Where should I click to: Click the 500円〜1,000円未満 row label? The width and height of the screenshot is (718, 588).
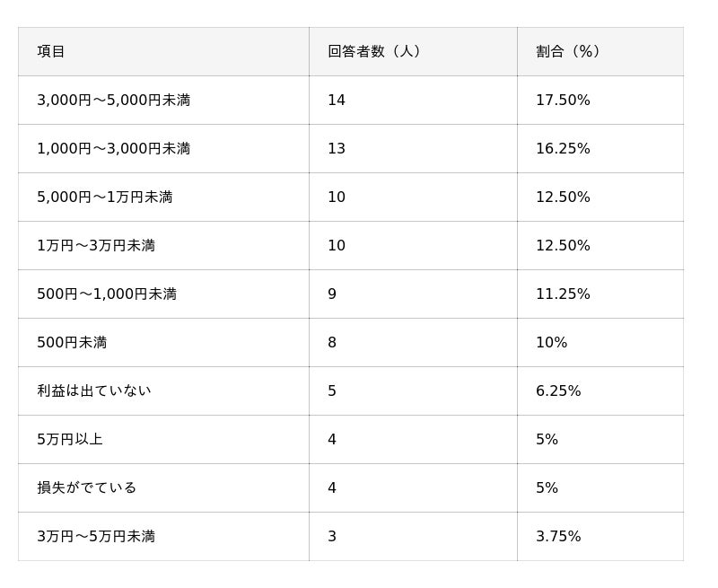click(107, 294)
